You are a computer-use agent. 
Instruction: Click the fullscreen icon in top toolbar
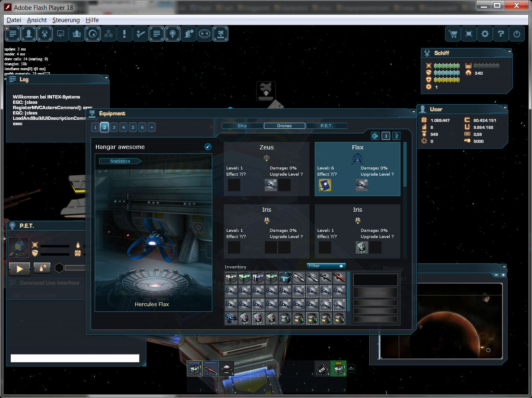[x=469, y=34]
